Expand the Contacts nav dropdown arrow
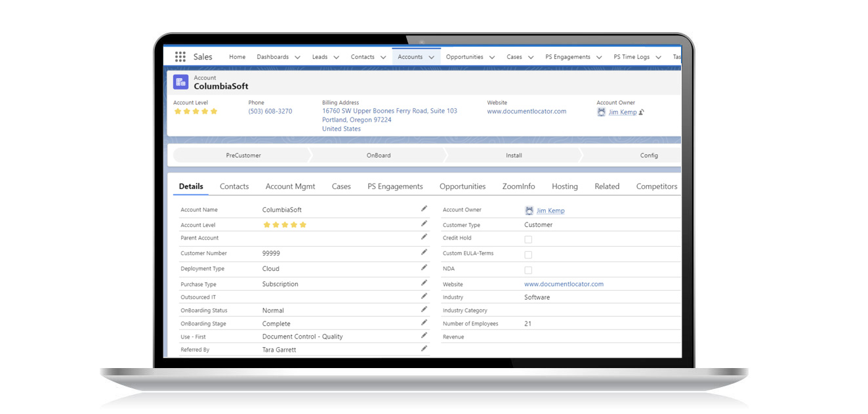 click(x=383, y=57)
